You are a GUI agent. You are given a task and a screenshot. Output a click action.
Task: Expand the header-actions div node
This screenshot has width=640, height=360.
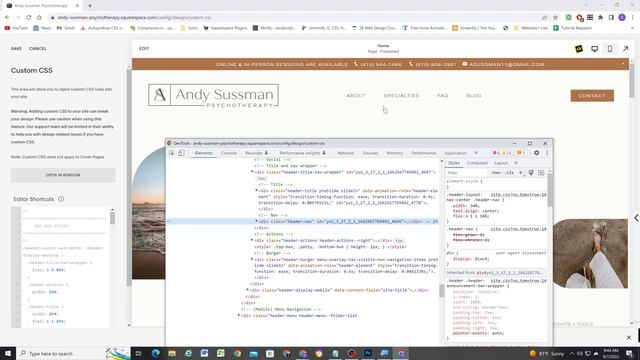click(252, 240)
